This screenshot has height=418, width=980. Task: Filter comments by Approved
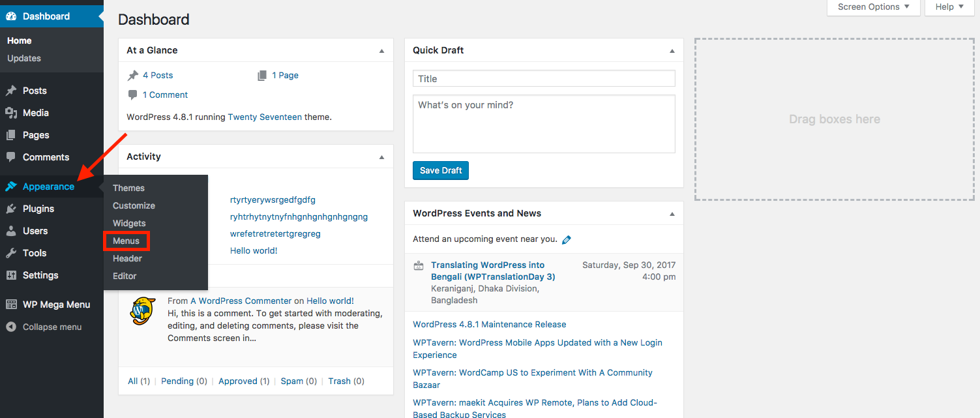coord(238,381)
